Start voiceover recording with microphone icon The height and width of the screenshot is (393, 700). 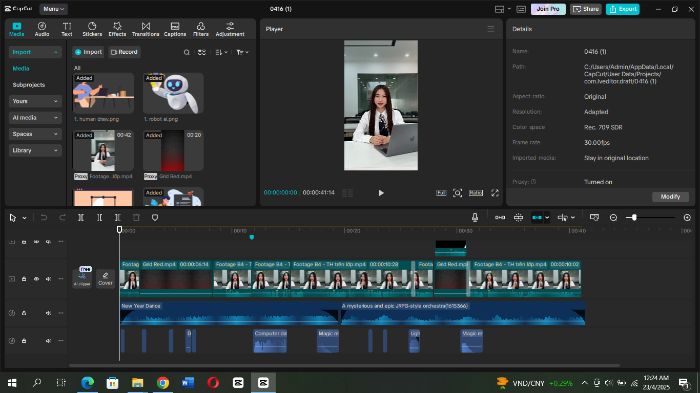pos(475,217)
